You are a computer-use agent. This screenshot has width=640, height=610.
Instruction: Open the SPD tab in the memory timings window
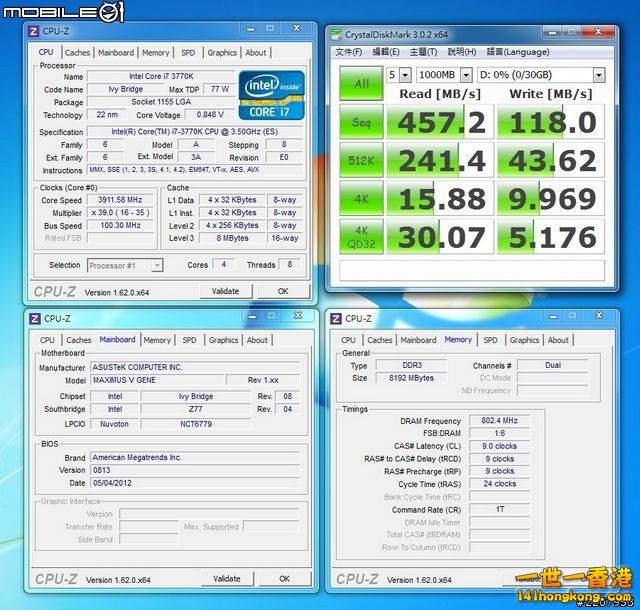(490, 340)
